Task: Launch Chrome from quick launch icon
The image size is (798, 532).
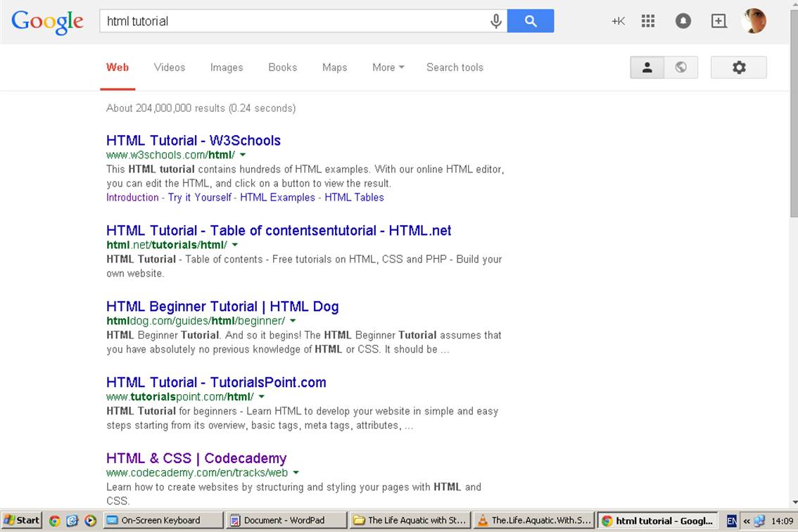Action: [54, 520]
